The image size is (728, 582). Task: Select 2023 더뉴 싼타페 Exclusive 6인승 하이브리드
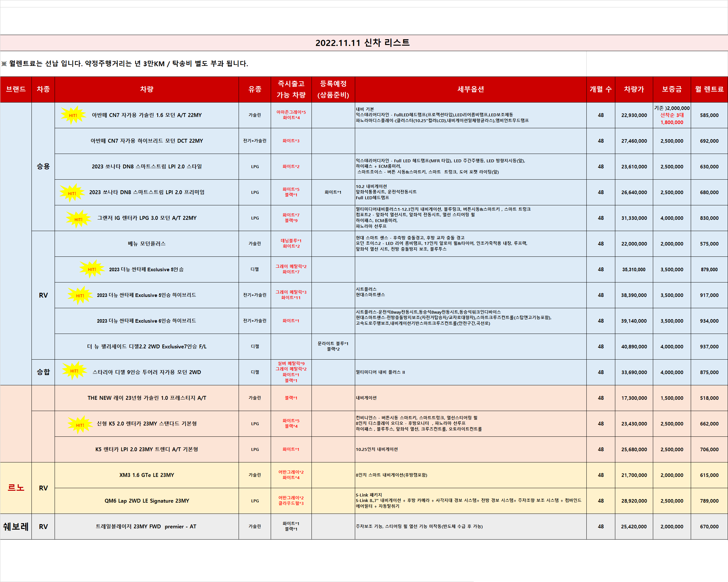pos(147,321)
